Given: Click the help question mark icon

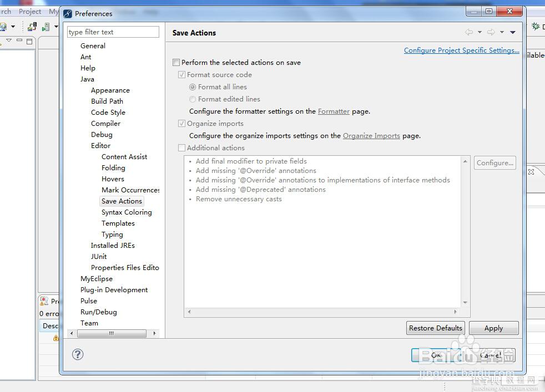Looking at the screenshot, I should coord(78,354).
